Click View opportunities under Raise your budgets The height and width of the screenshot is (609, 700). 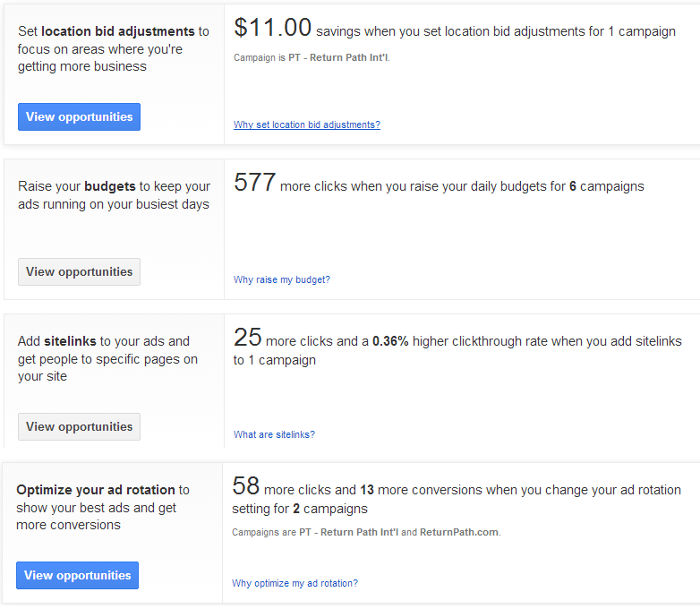tap(79, 271)
